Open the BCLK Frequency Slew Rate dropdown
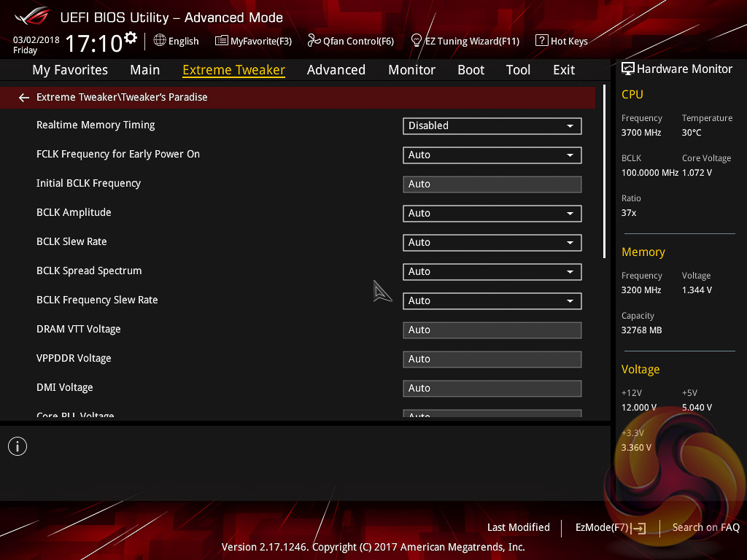This screenshot has height=560, width=747. (492, 301)
